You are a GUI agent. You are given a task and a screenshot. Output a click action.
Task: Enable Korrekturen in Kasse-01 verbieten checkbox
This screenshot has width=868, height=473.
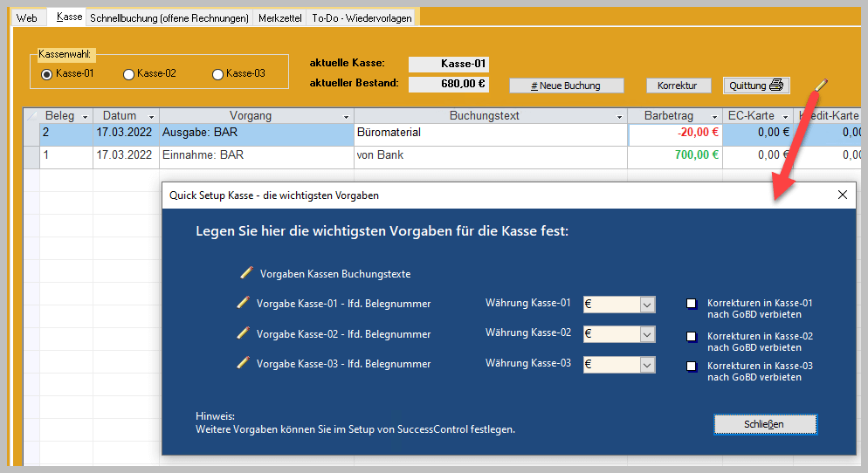click(692, 304)
